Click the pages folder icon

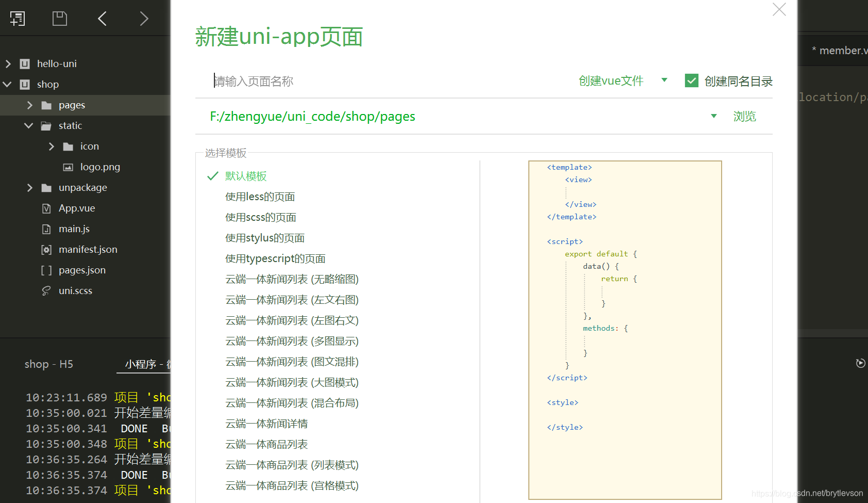[46, 105]
